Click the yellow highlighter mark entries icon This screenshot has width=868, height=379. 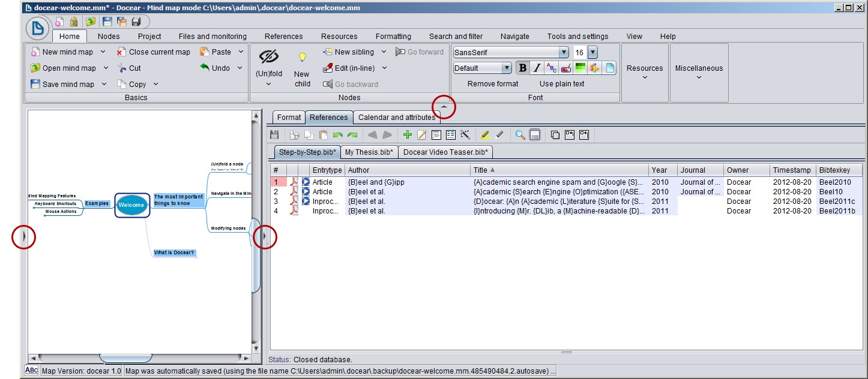pos(486,135)
